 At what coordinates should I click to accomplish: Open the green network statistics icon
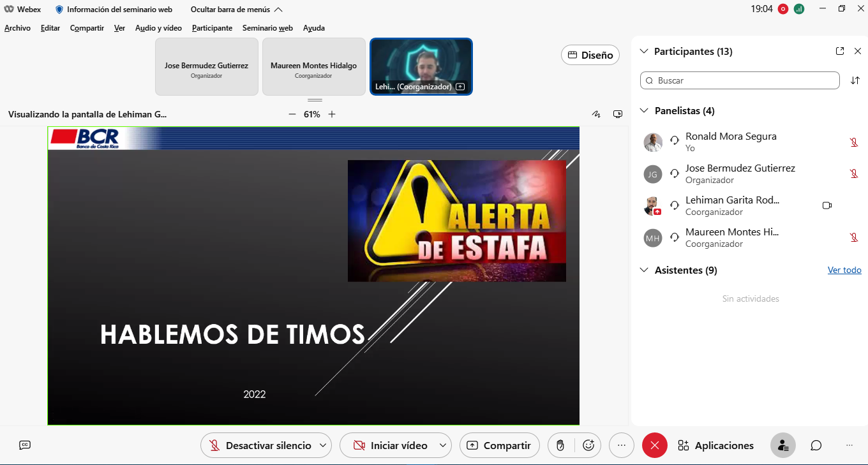pos(799,9)
